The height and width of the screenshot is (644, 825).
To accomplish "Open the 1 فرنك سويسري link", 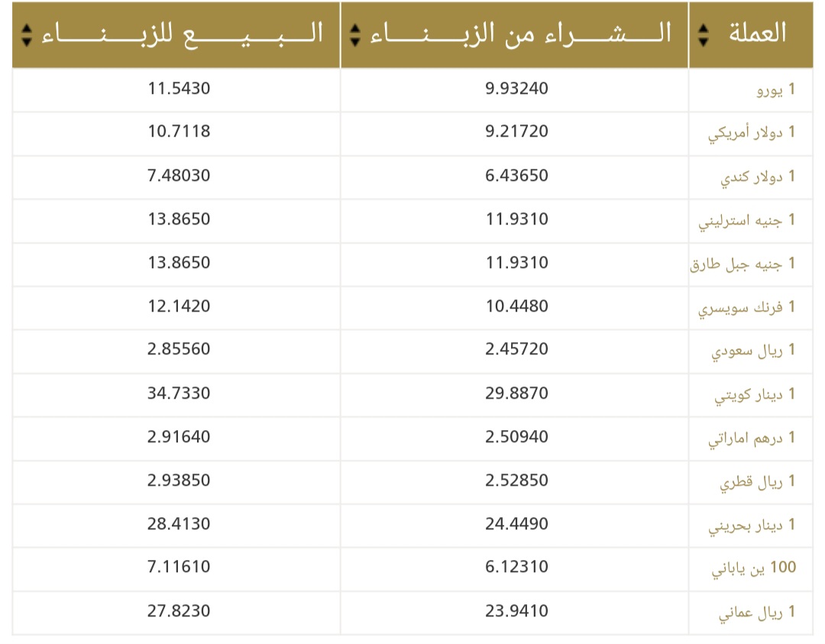I will [x=746, y=307].
